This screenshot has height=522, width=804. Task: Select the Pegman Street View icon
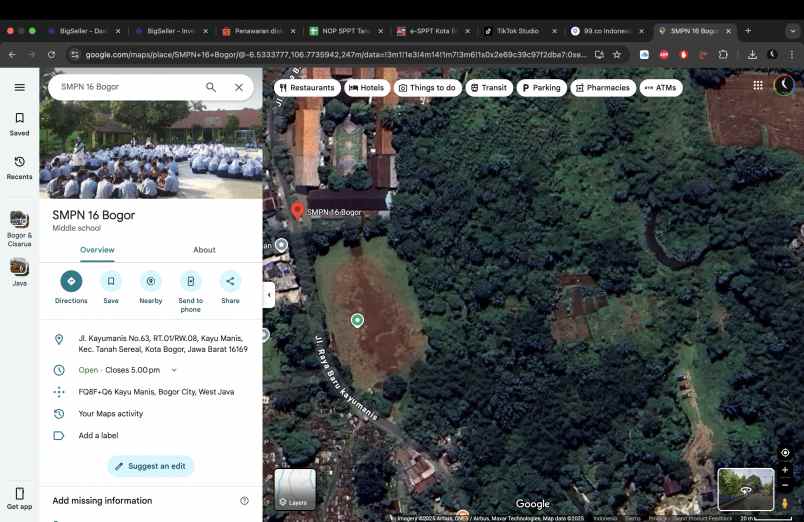(785, 504)
